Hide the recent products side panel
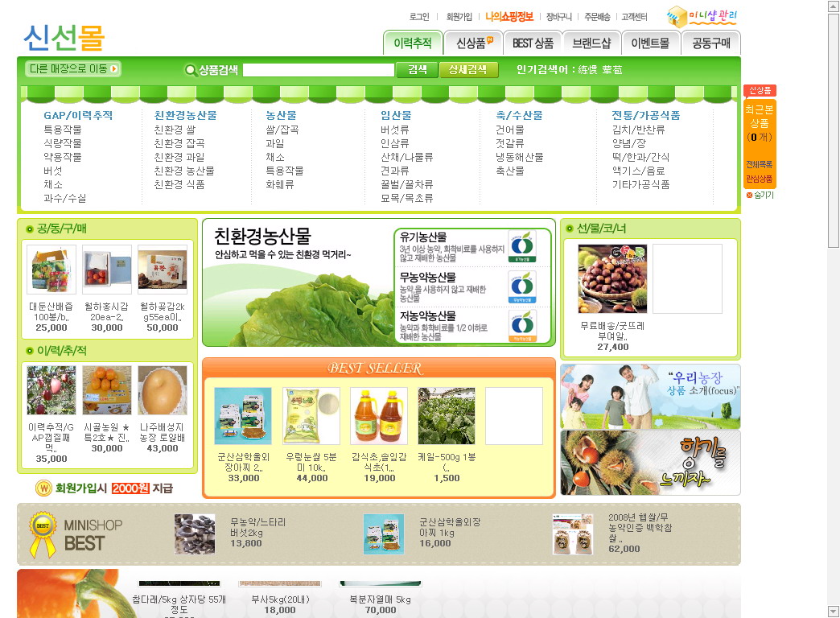Viewport: 840px width, 618px height. pyautogui.click(x=760, y=195)
